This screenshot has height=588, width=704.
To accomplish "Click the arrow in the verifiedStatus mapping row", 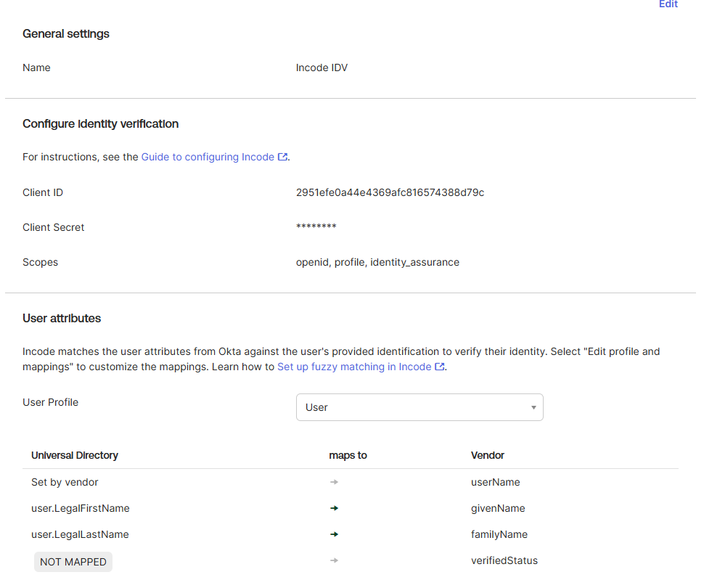I will [334, 560].
